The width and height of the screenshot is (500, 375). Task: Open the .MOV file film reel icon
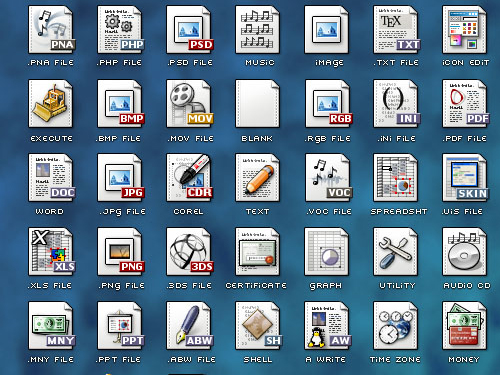coord(190,103)
